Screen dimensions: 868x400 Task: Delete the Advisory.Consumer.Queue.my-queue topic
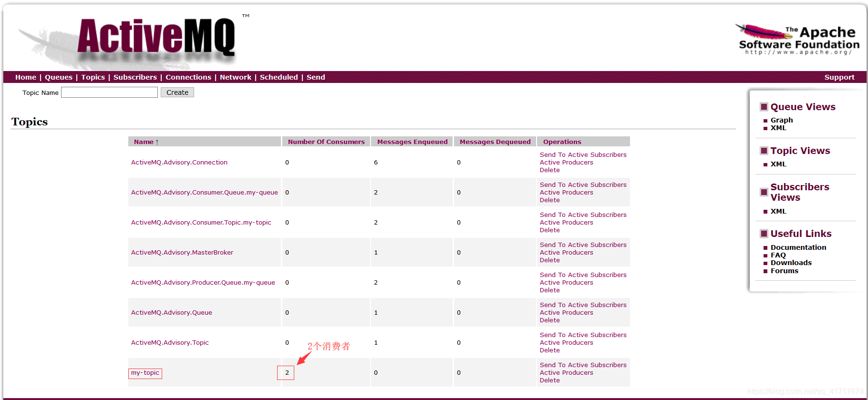click(550, 200)
